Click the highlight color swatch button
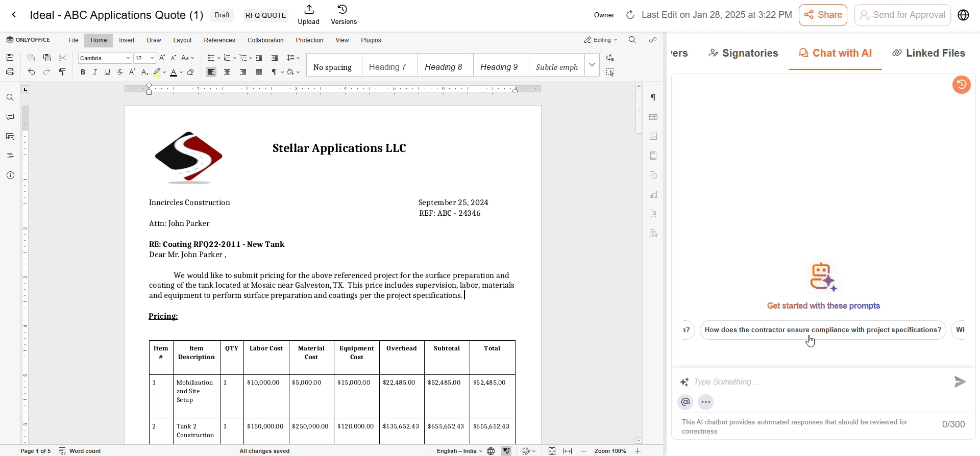This screenshot has height=456, width=980. 157,72
